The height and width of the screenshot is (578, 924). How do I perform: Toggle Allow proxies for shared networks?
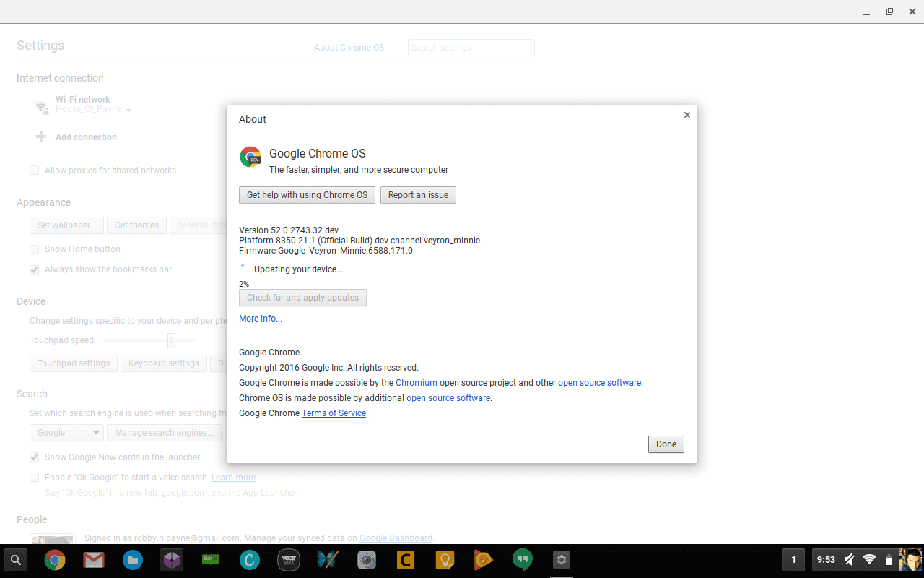34,171
